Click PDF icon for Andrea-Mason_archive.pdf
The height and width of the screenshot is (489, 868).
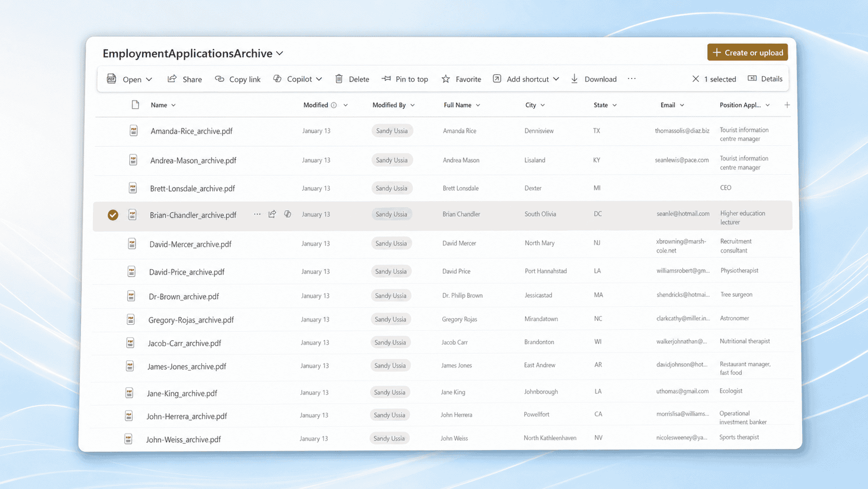click(x=133, y=160)
